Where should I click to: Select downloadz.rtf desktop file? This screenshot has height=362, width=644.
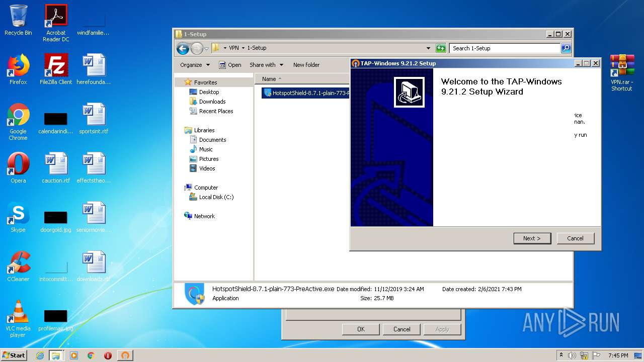[x=94, y=266]
